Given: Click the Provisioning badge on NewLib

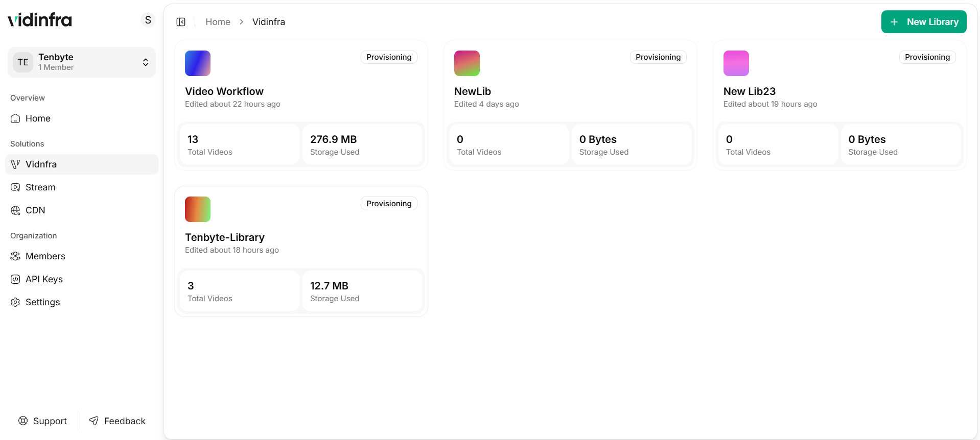Looking at the screenshot, I should [x=658, y=57].
